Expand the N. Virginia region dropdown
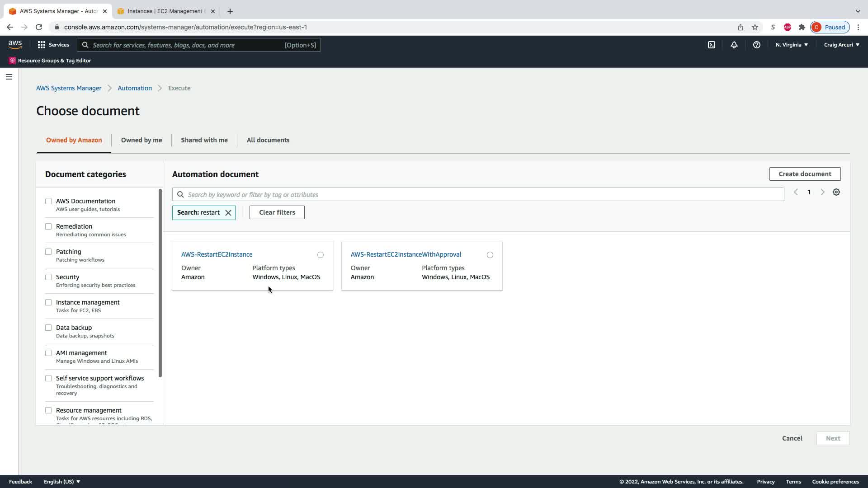868x488 pixels. pos(792,45)
